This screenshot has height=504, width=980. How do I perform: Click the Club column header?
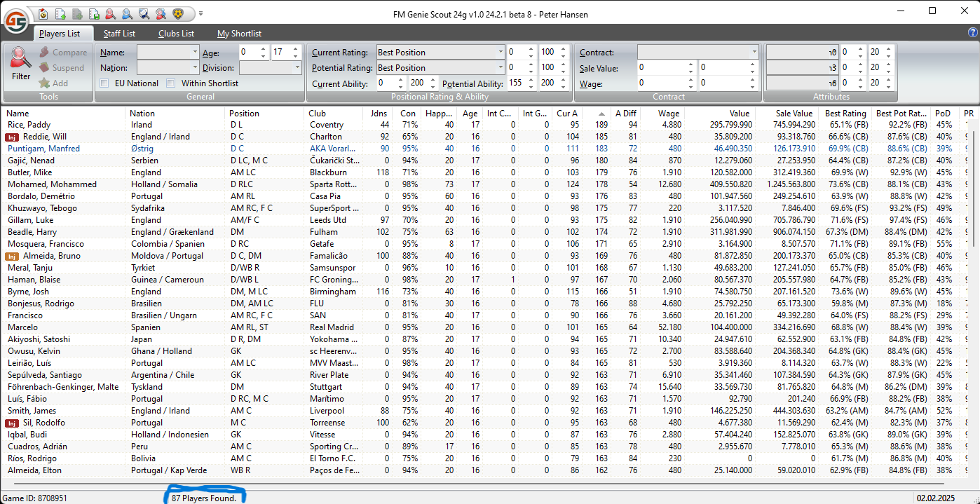(334, 114)
